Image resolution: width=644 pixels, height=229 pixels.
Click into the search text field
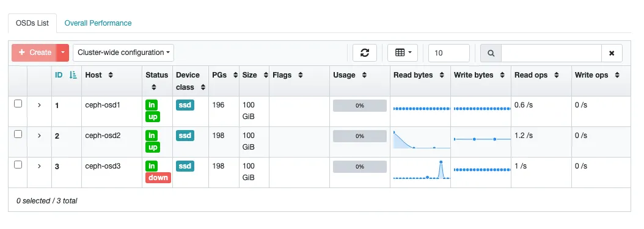click(551, 53)
